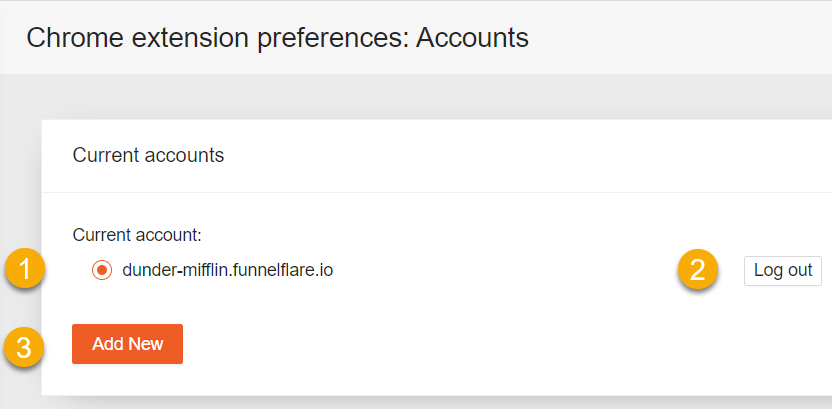Add a new account with Add New

pyautogui.click(x=127, y=344)
